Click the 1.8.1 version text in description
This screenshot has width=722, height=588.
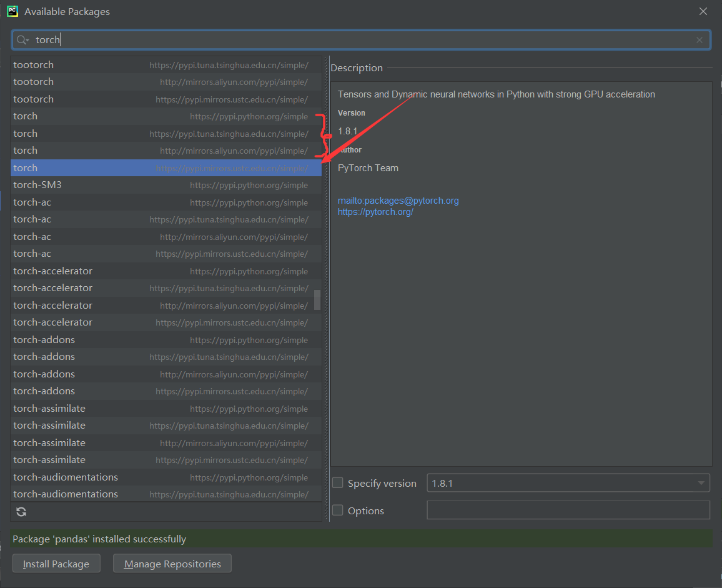tap(348, 131)
